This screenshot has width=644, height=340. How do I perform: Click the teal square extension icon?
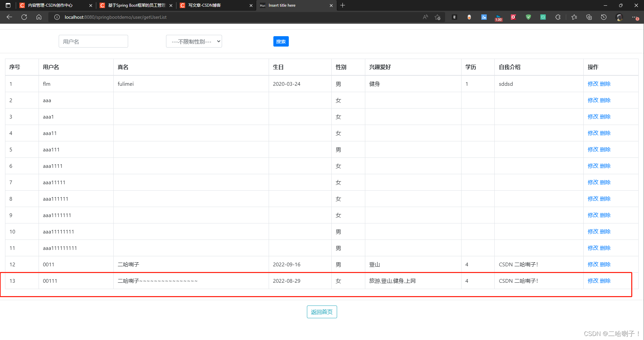pyautogui.click(x=543, y=17)
